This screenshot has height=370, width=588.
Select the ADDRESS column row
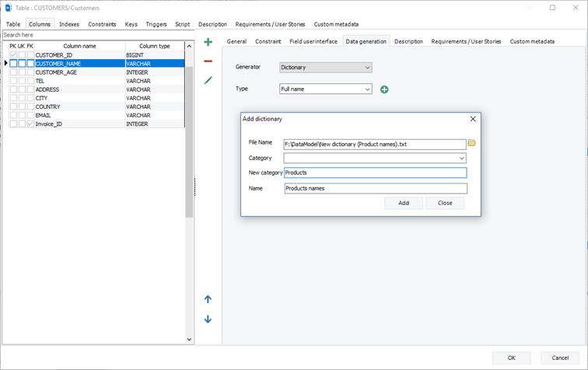(x=96, y=89)
